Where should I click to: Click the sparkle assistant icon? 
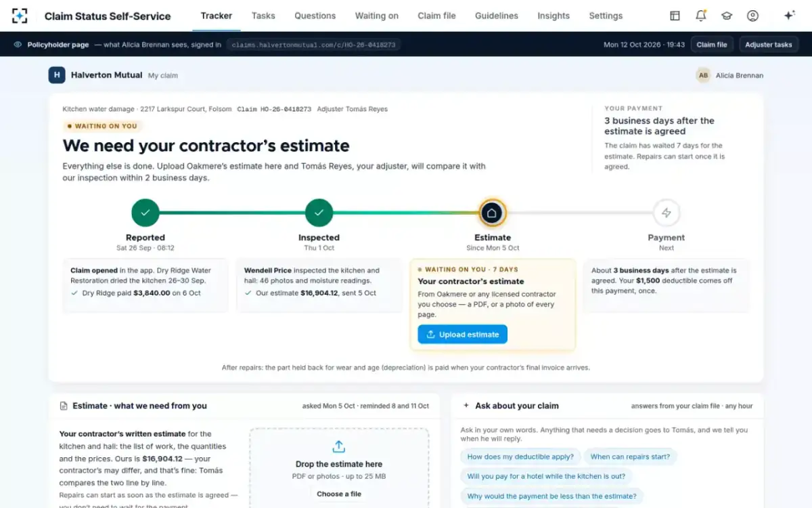coord(789,16)
